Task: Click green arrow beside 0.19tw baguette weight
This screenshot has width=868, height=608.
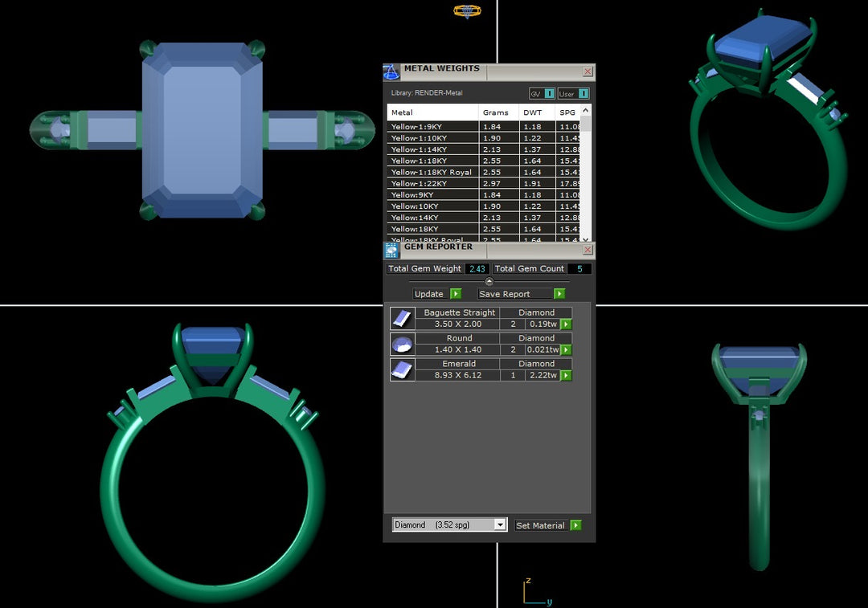Action: 566,324
